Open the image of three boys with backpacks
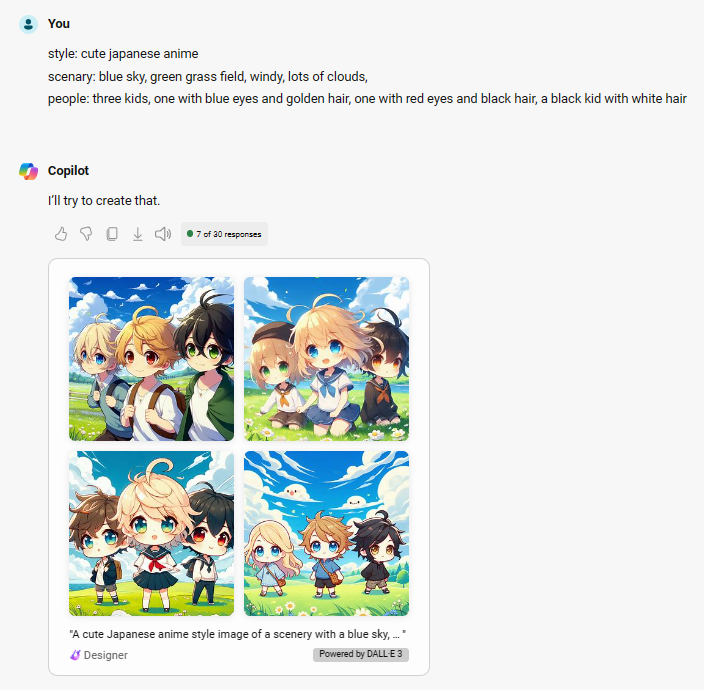The width and height of the screenshot is (704, 690). pos(151,359)
